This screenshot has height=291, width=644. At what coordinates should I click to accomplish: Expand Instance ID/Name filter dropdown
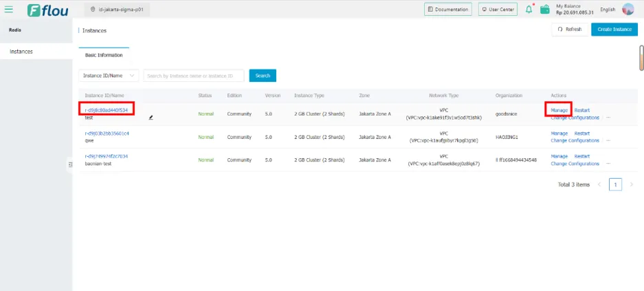click(x=109, y=76)
